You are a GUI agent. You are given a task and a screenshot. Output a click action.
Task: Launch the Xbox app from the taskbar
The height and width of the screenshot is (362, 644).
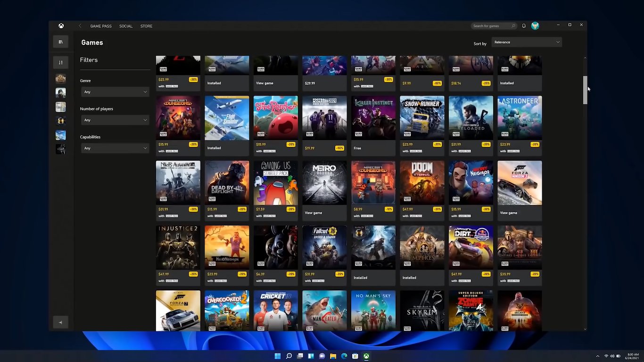tap(366, 356)
